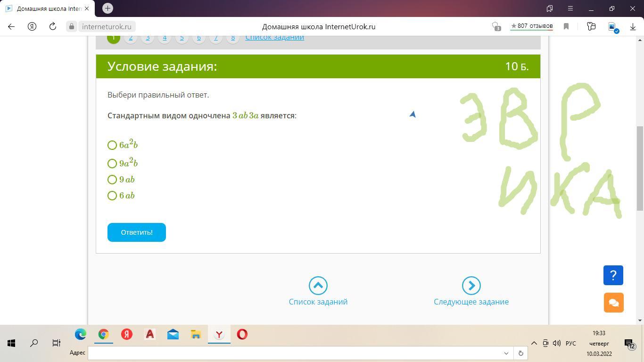Click the scrollbar down arrow
The width and height of the screenshot is (644, 362).
coord(640,321)
